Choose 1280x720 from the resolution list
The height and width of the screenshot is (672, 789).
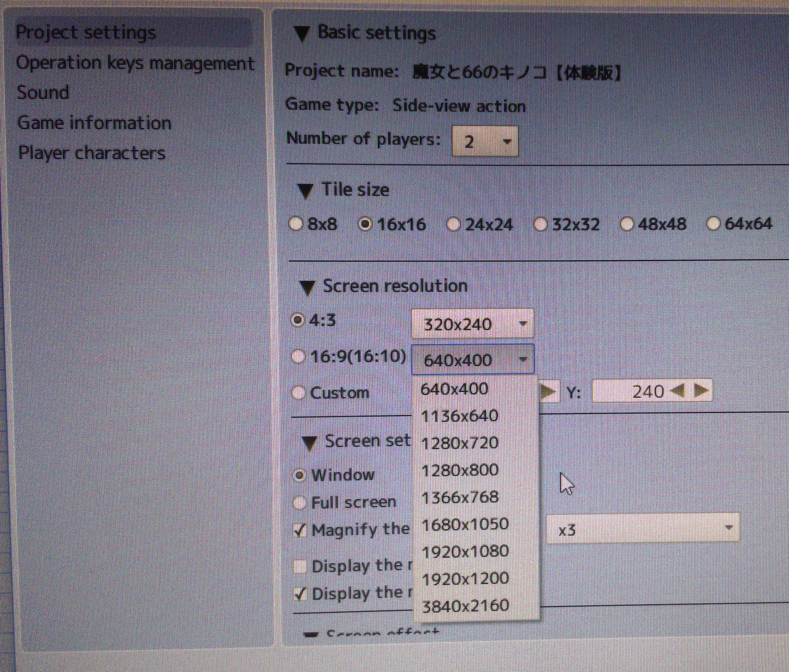460,443
